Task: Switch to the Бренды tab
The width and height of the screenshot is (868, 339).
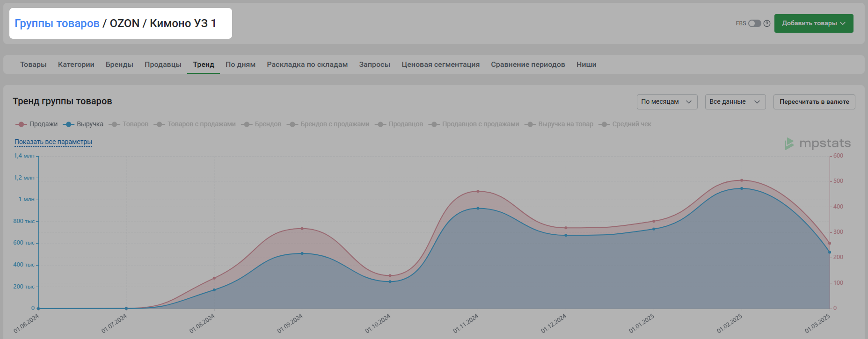Action: tap(119, 65)
